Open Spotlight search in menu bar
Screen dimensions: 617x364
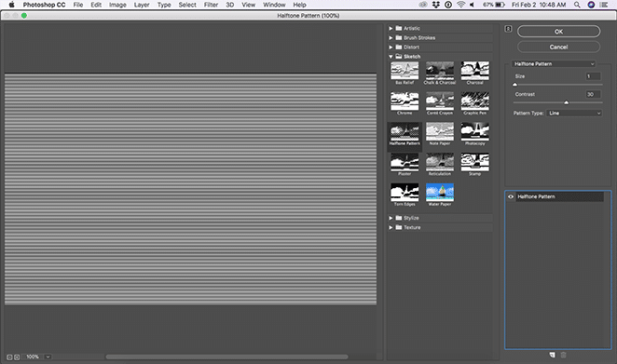coord(577,5)
